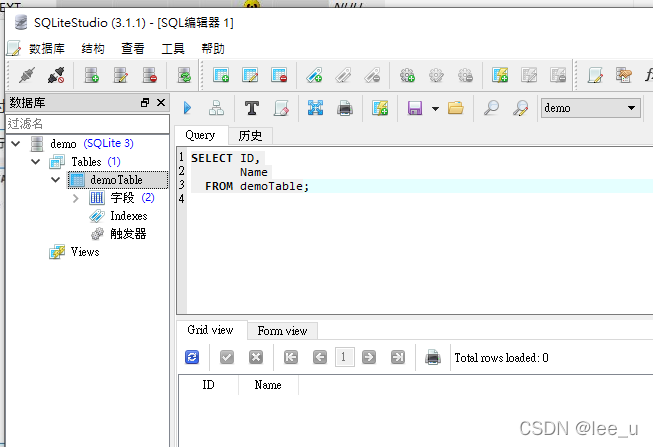Image resolution: width=653 pixels, height=447 pixels.
Task: Save SQL to file with floppy icon
Action: [x=415, y=108]
